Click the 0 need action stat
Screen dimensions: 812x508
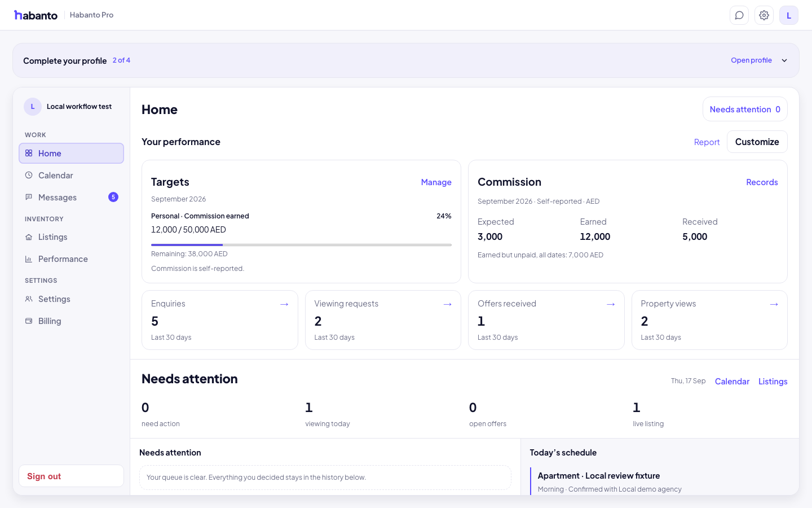tap(161, 414)
